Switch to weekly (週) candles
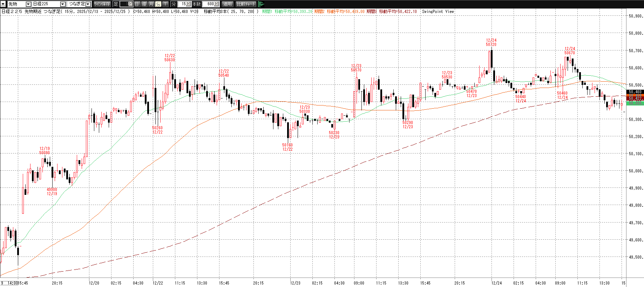The height and width of the screenshot is (287, 644). coord(144,4)
